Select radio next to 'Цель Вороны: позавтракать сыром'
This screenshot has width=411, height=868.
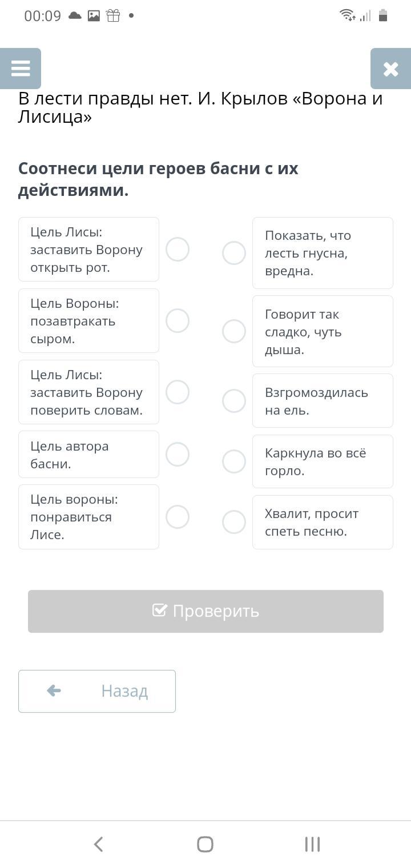point(178,321)
